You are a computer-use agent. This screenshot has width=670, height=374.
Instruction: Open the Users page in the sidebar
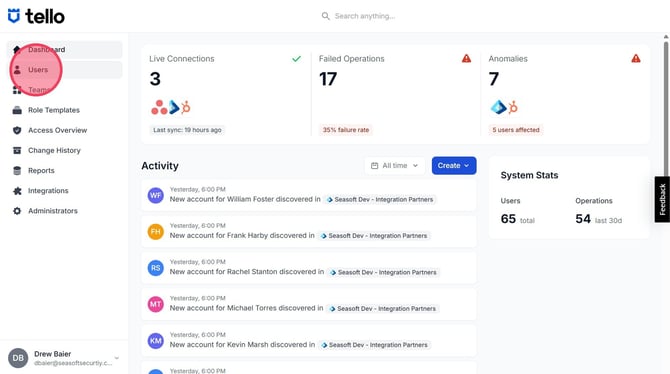(x=65, y=70)
